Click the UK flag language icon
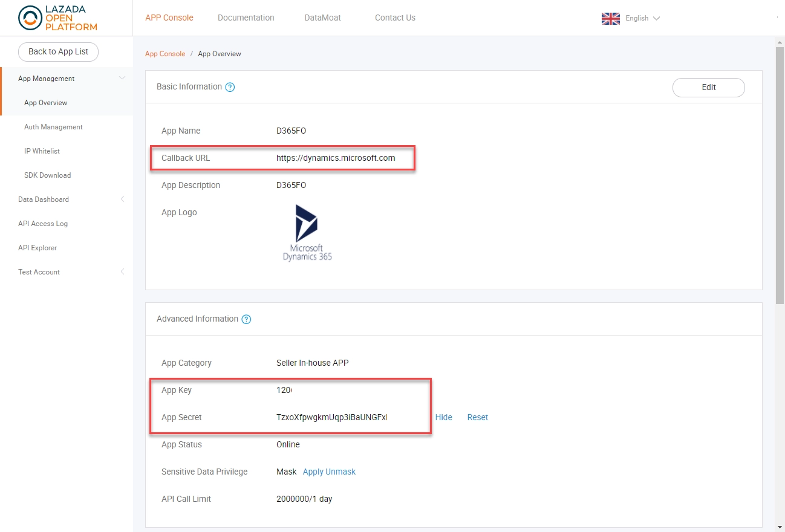The height and width of the screenshot is (532, 785). point(611,19)
